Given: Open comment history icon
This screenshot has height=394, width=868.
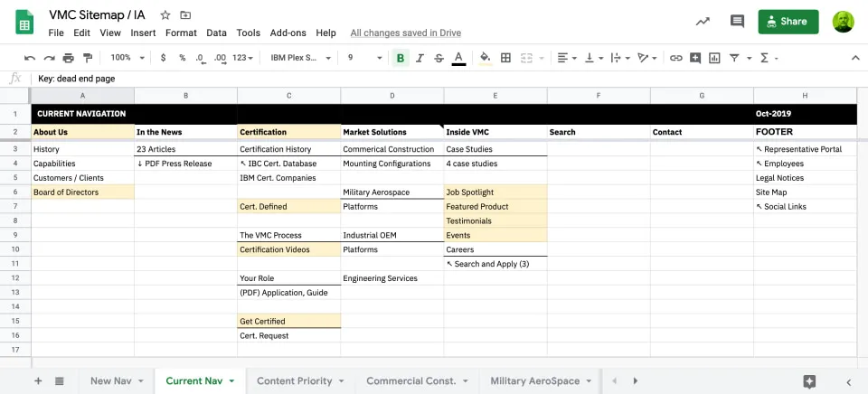Looking at the screenshot, I should tap(737, 22).
